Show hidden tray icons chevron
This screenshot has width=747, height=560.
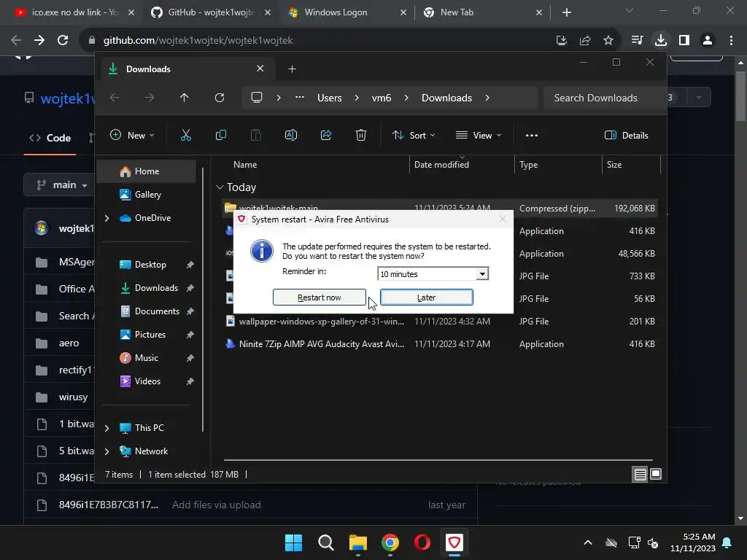[x=588, y=542]
